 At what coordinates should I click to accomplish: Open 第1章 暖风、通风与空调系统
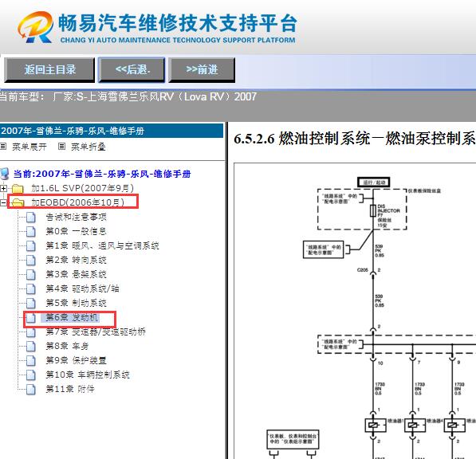click(102, 245)
